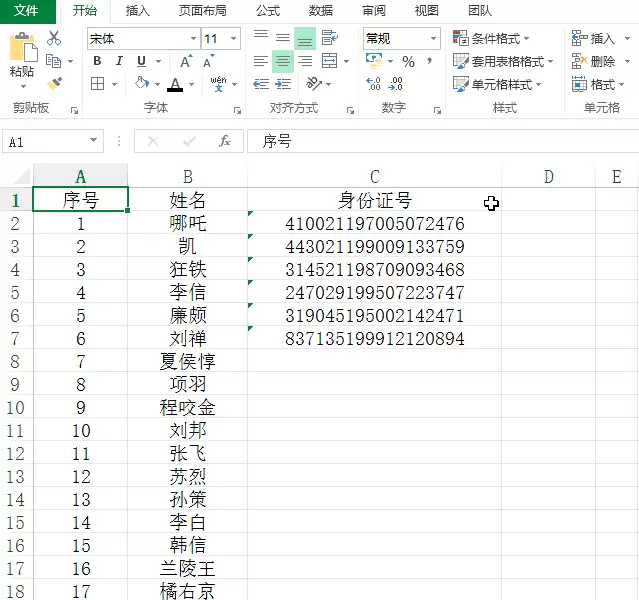Image resolution: width=639 pixels, height=600 pixels.
Task: Apply fill color bucket
Action: pyautogui.click(x=142, y=83)
